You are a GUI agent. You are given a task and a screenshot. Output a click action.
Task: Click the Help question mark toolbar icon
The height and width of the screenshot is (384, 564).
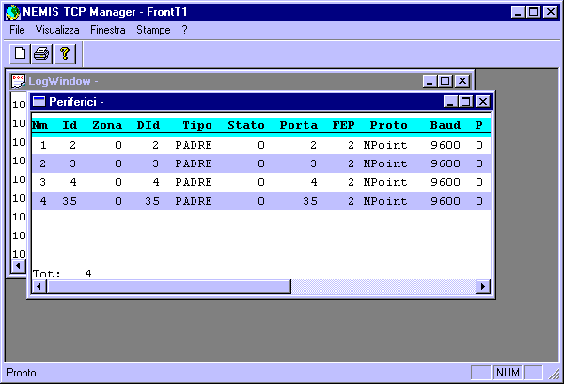pyautogui.click(x=65, y=54)
